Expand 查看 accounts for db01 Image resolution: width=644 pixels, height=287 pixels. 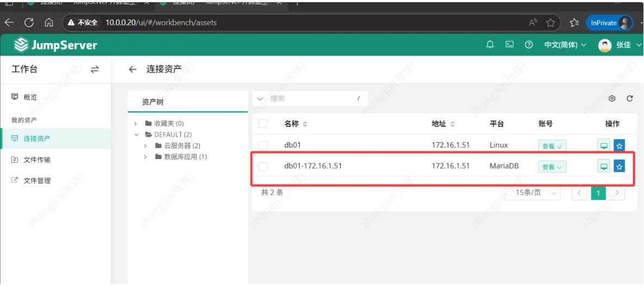pyautogui.click(x=553, y=145)
